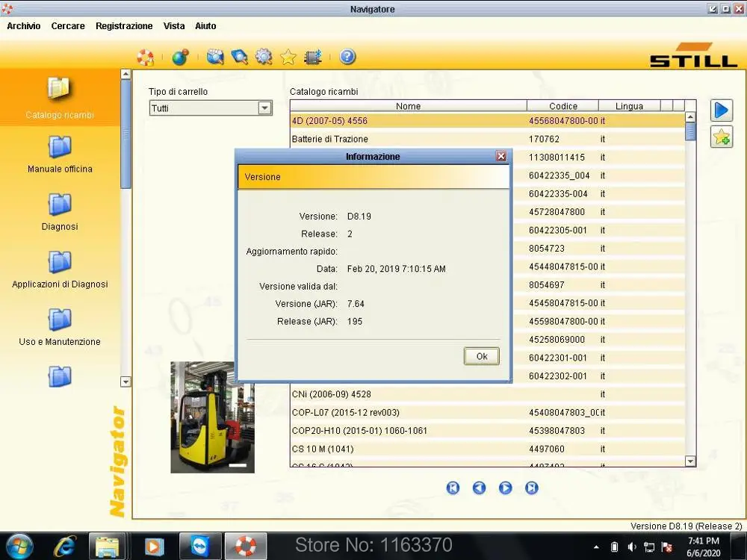Open the media player taskbar icon
This screenshot has width=747, height=560.
154,547
